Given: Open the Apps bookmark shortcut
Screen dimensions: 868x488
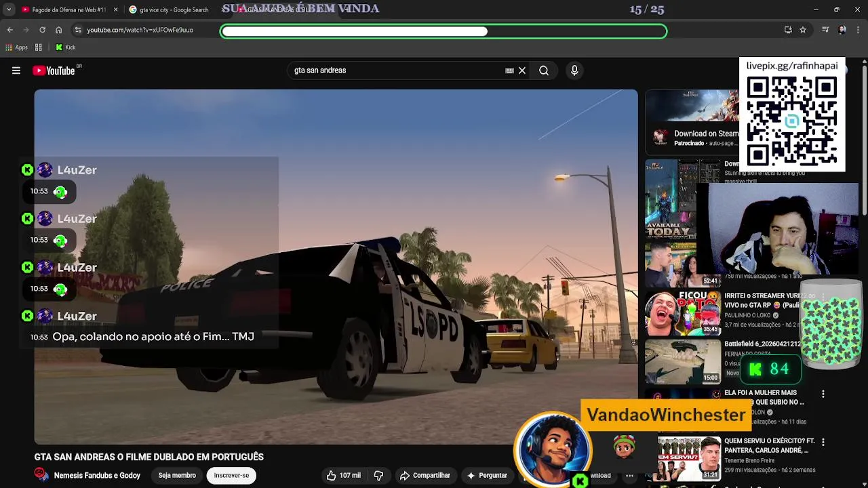Looking at the screenshot, I should (x=16, y=47).
